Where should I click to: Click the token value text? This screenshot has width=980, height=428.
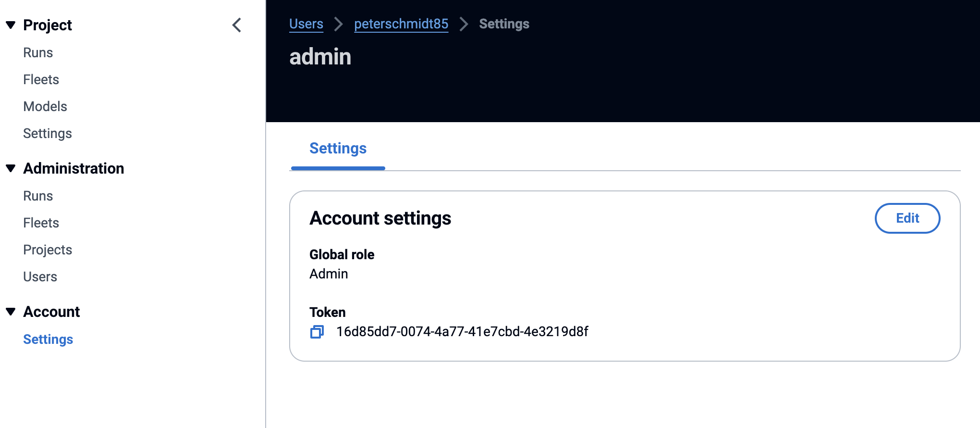[x=462, y=332]
